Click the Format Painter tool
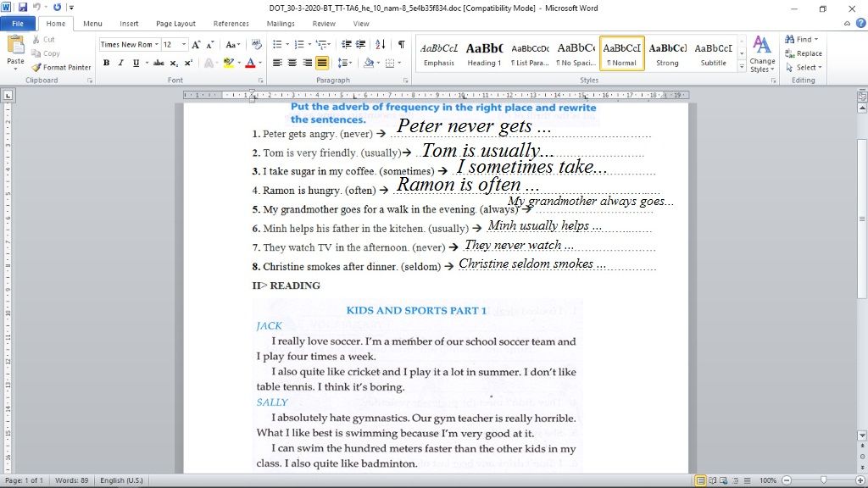 (61, 67)
